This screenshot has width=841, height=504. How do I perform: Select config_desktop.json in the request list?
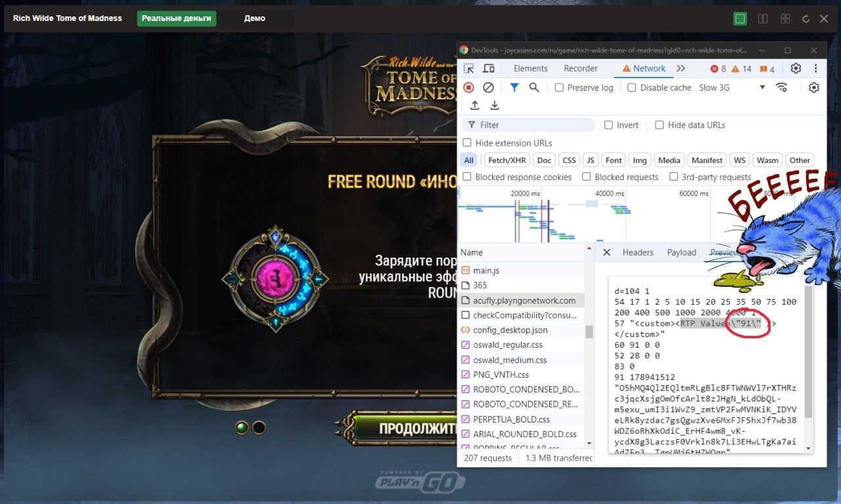510,330
